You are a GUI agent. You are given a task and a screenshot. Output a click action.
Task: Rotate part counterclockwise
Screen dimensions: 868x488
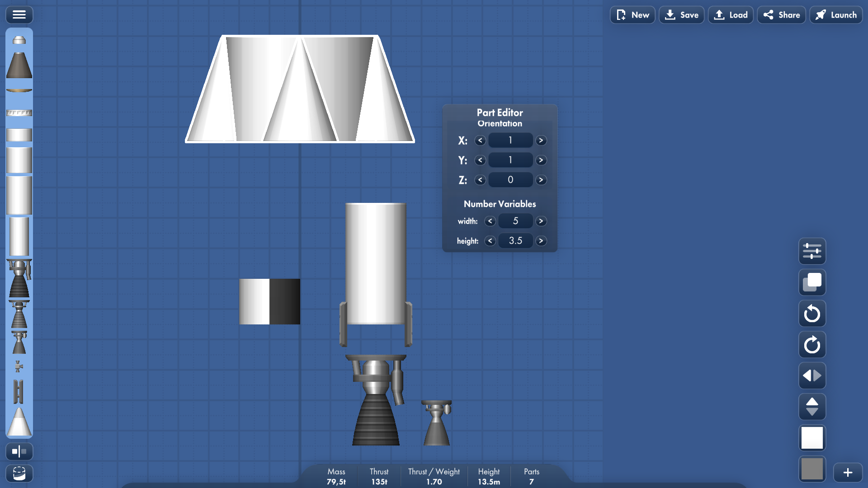(812, 314)
